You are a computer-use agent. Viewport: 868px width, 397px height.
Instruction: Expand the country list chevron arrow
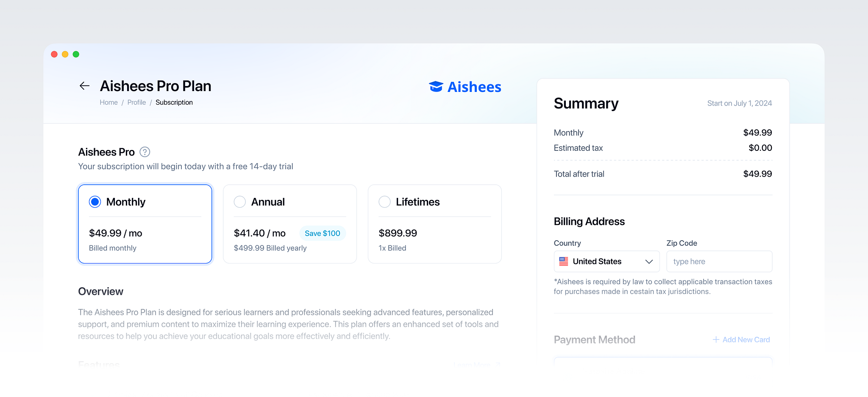649,262
